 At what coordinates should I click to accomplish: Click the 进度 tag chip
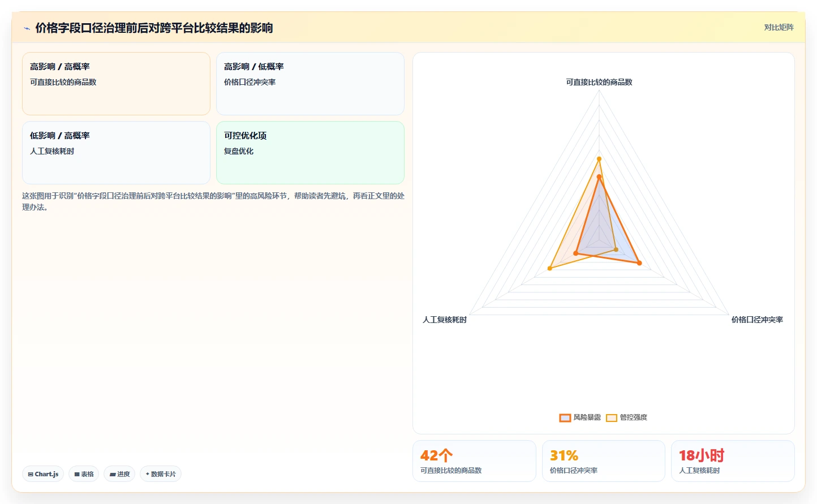[119, 474]
